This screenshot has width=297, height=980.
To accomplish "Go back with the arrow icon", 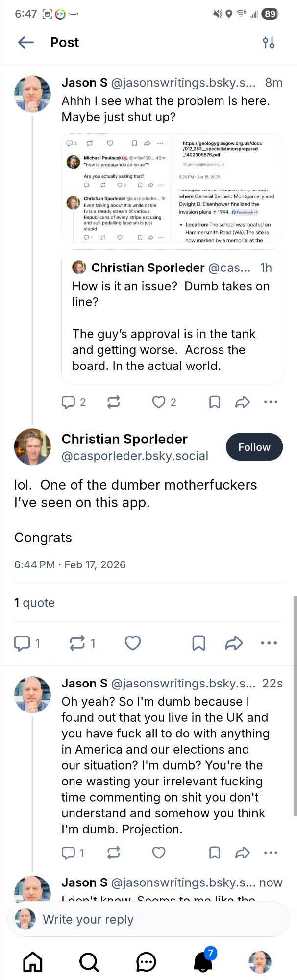I will tap(26, 43).
